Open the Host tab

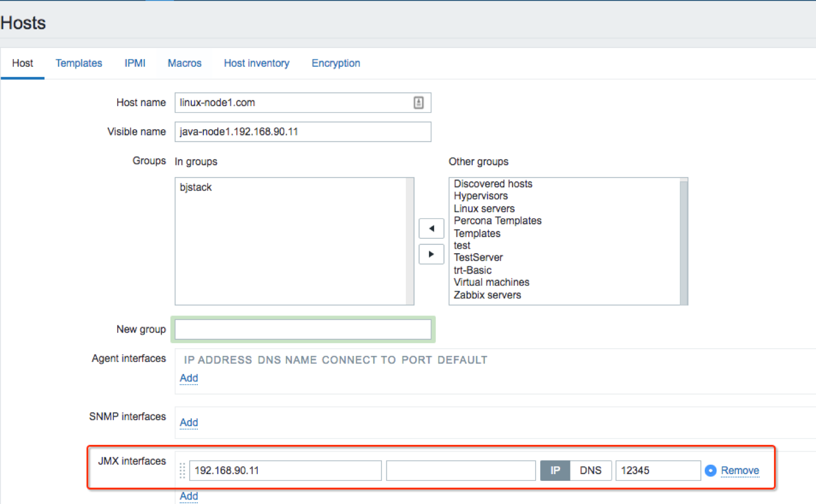click(23, 63)
